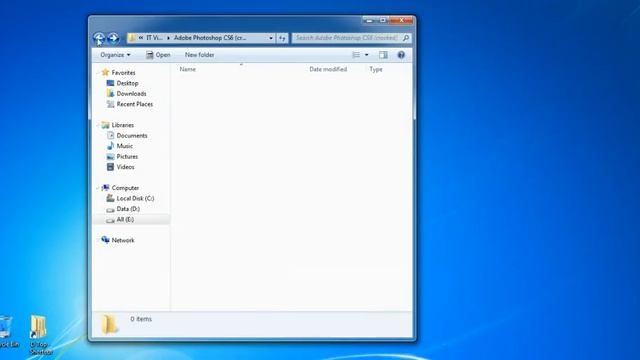Open the Help question mark icon
This screenshot has width=640, height=360.
401,55
